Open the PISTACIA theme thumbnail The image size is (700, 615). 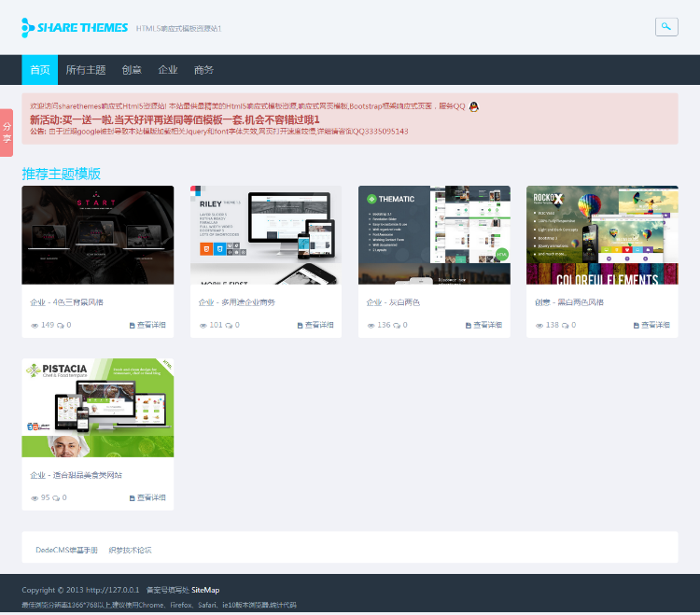[x=98, y=408]
